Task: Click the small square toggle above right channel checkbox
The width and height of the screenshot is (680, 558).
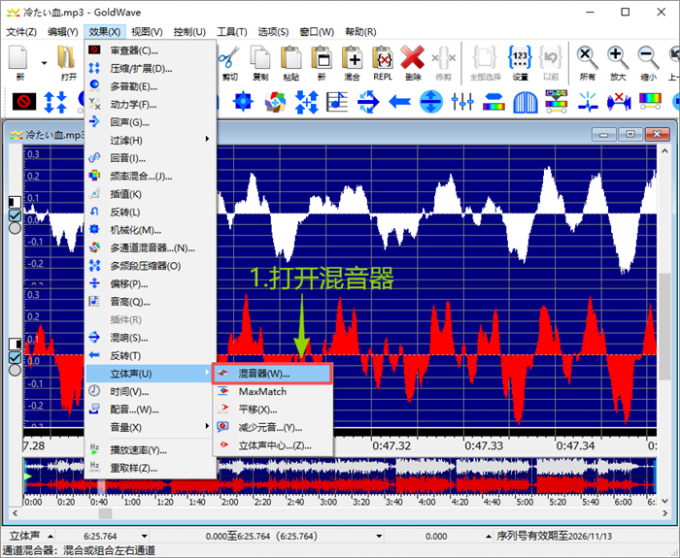Action: pyautogui.click(x=15, y=344)
